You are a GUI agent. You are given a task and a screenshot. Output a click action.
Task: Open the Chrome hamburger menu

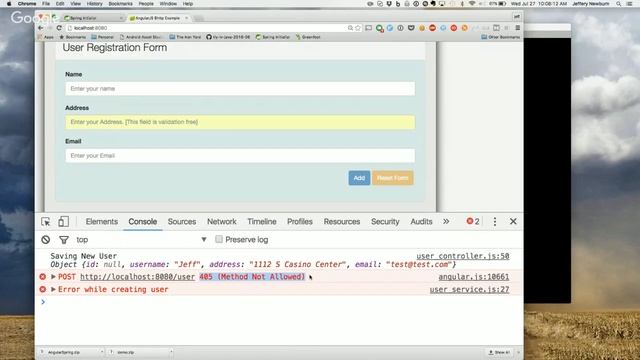(x=518, y=28)
